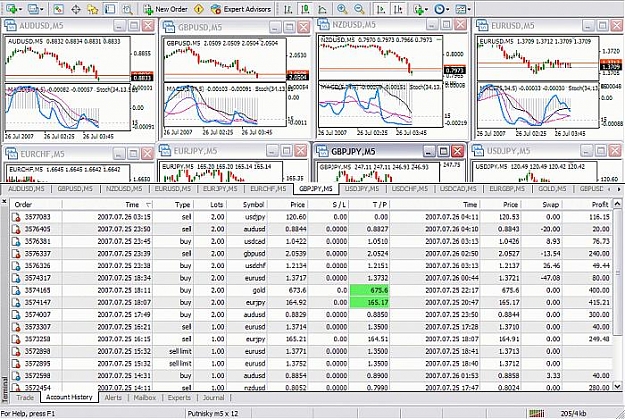Click the GBPUSD,M5 window title icon
The height and width of the screenshot is (419, 625).
[x=169, y=27]
